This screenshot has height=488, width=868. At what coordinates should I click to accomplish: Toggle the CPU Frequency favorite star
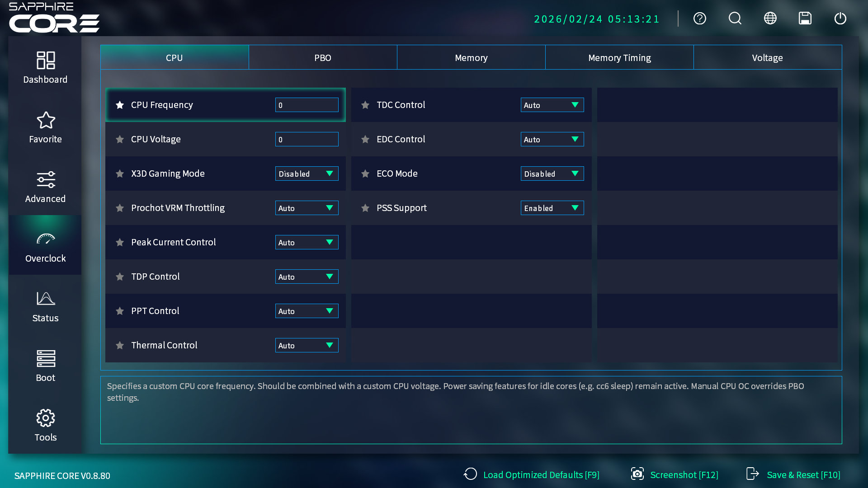coord(120,105)
